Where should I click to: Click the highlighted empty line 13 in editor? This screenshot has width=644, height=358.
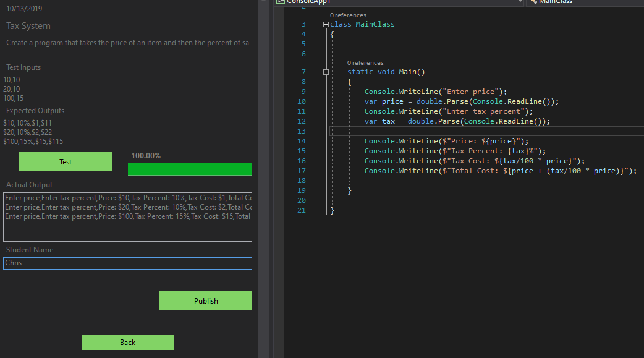[x=486, y=131]
